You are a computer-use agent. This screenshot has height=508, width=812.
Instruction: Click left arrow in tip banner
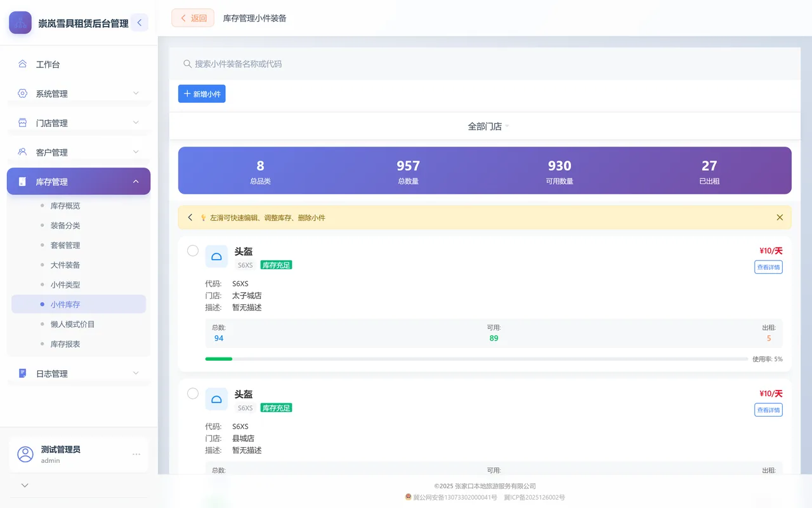pyautogui.click(x=190, y=217)
